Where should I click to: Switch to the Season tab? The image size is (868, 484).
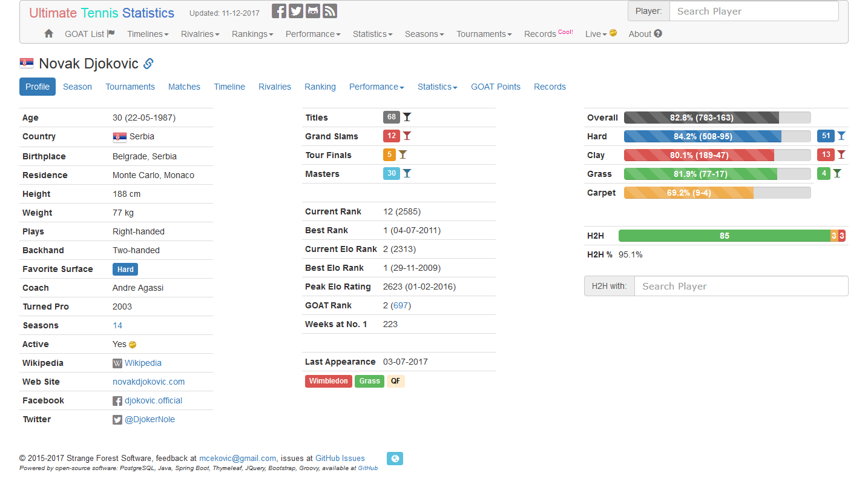click(x=77, y=87)
